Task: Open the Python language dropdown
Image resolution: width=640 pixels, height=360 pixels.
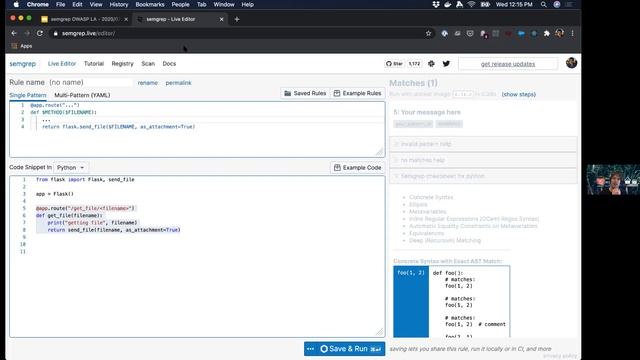Action: point(71,168)
